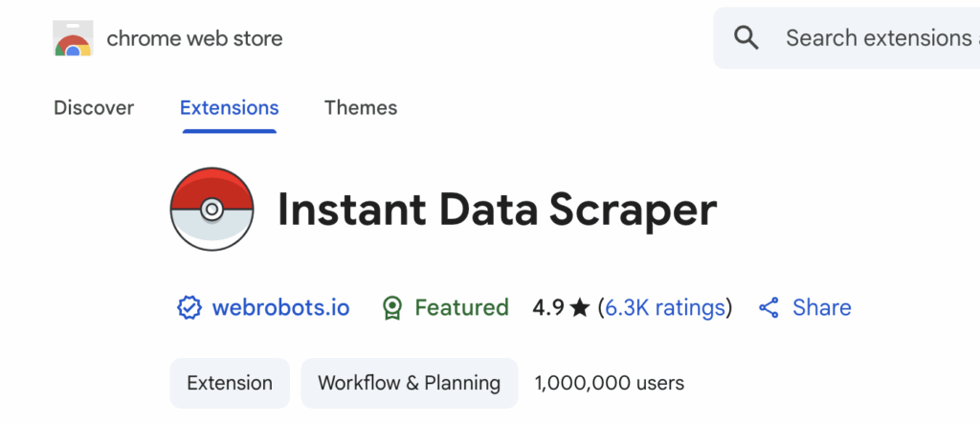Screen dimensions: 980x424
Task: Open the 6.3K ratings link
Action: click(x=664, y=308)
